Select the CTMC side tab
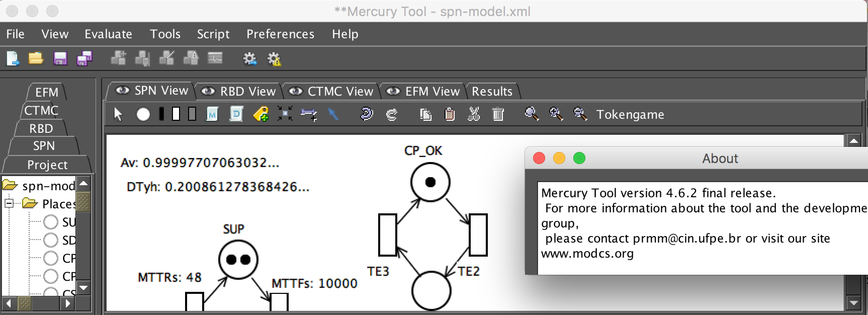 coord(41,110)
